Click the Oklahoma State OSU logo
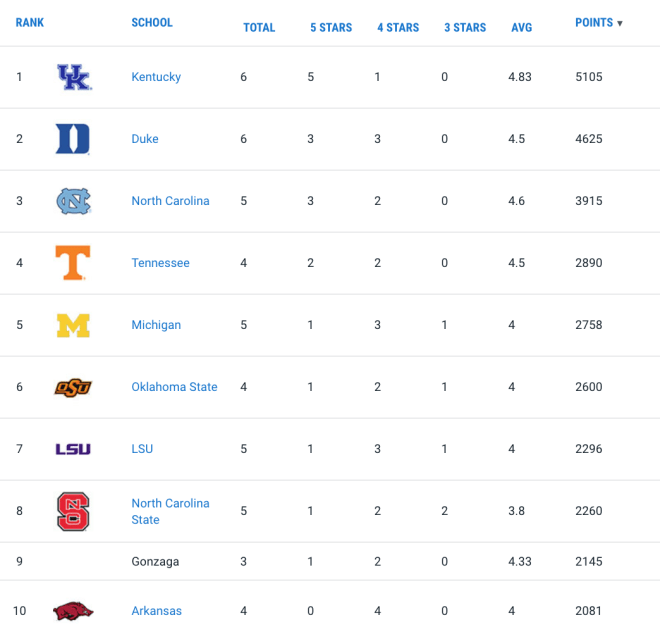This screenshot has width=660, height=639. coord(73,387)
